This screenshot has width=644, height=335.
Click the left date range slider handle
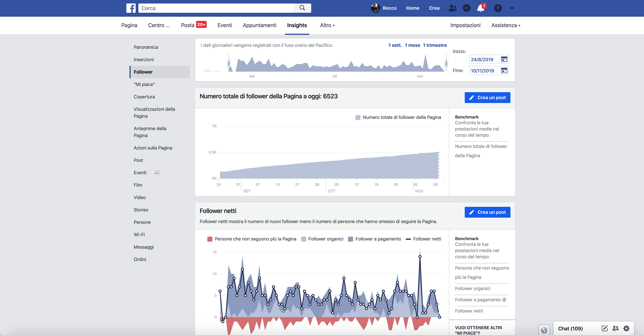point(229,63)
